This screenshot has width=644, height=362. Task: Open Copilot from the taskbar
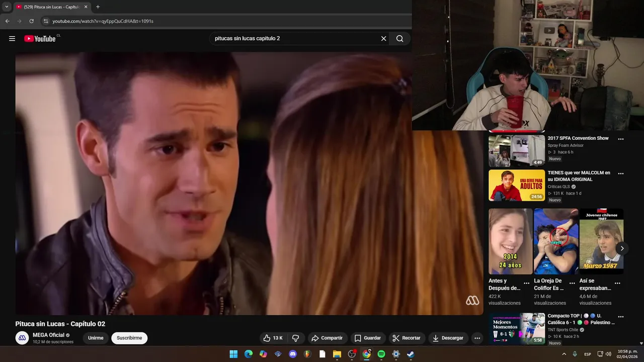(263, 354)
